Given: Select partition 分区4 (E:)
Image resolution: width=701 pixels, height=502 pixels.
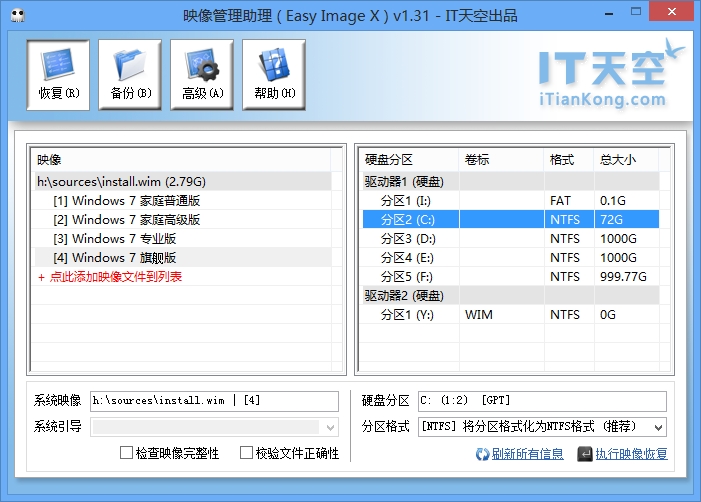Looking at the screenshot, I should pos(511,257).
